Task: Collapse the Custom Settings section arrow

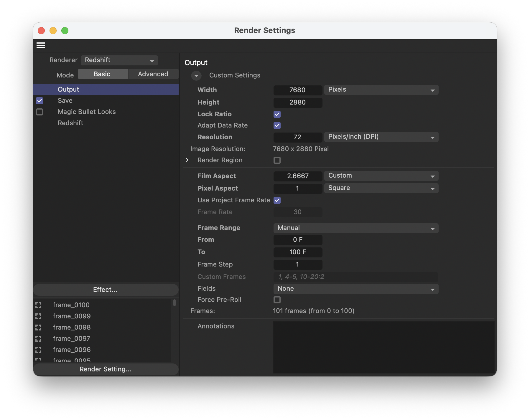Action: (196, 76)
